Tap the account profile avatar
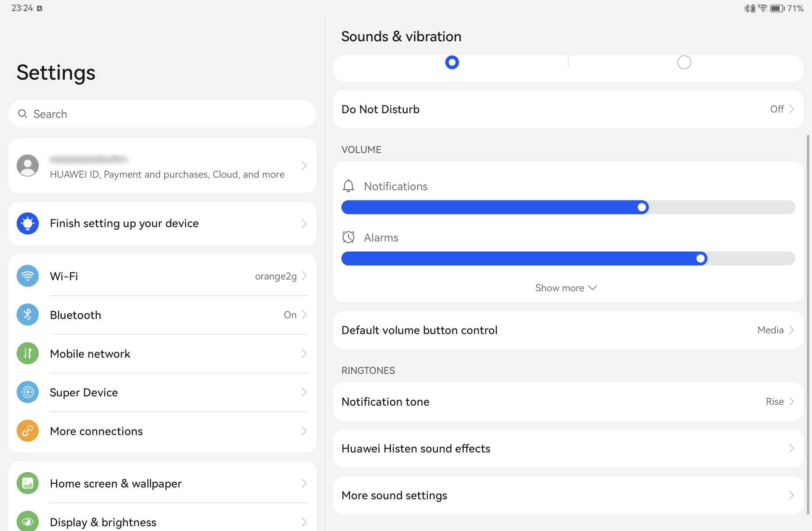 [28, 166]
